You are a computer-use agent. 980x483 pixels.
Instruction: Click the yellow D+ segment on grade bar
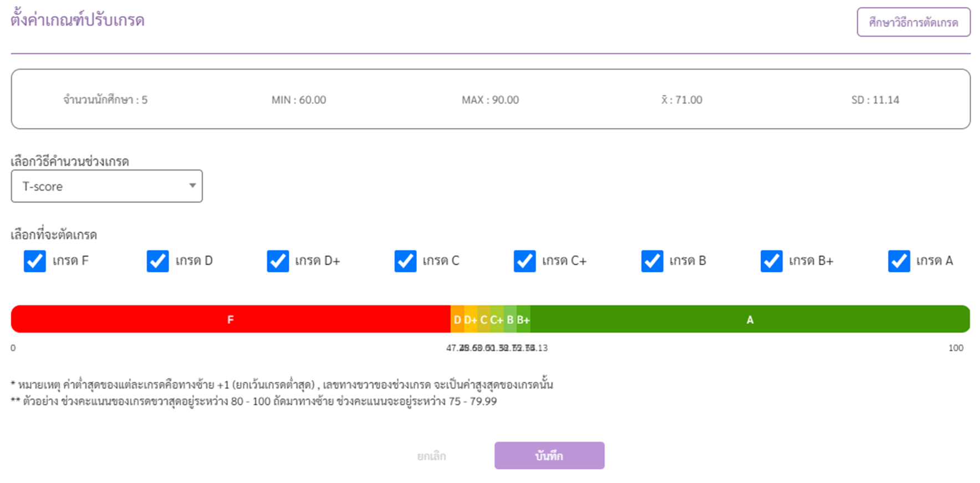[x=471, y=319]
